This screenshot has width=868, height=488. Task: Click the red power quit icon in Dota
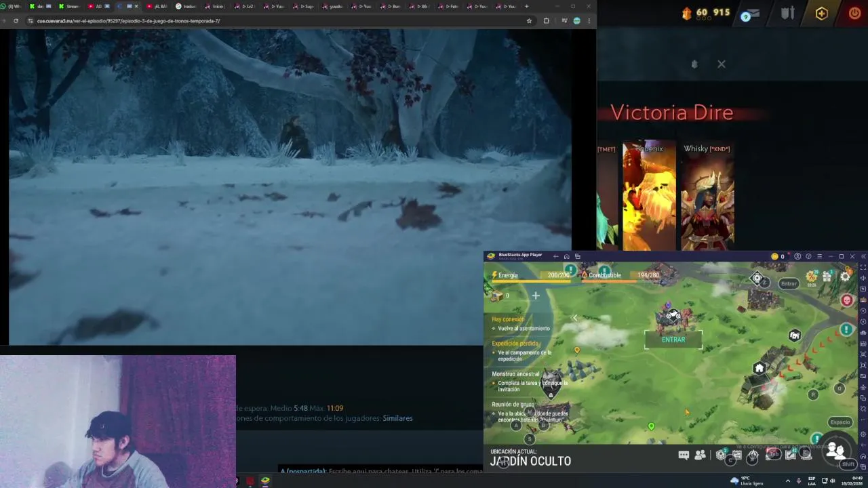tap(854, 13)
